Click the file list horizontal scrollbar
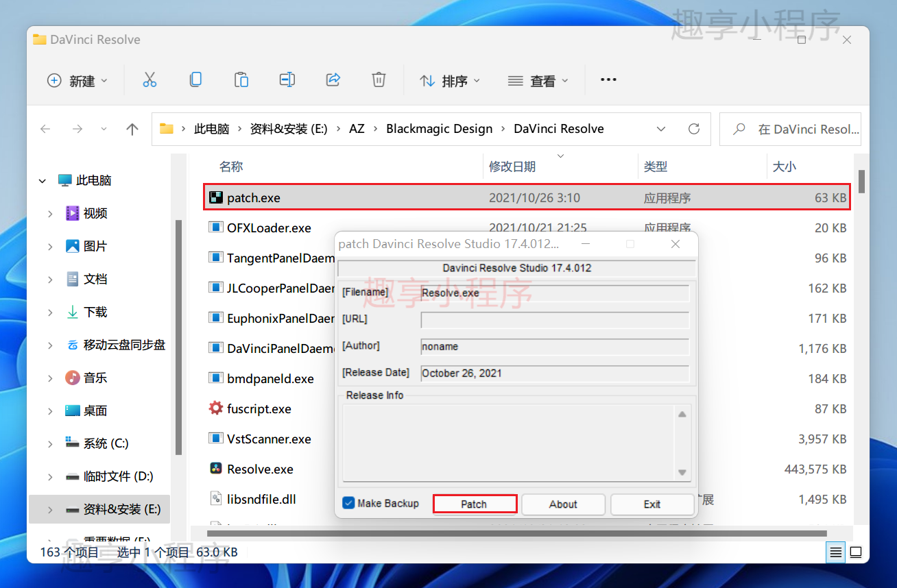The height and width of the screenshot is (588, 897). (x=516, y=532)
